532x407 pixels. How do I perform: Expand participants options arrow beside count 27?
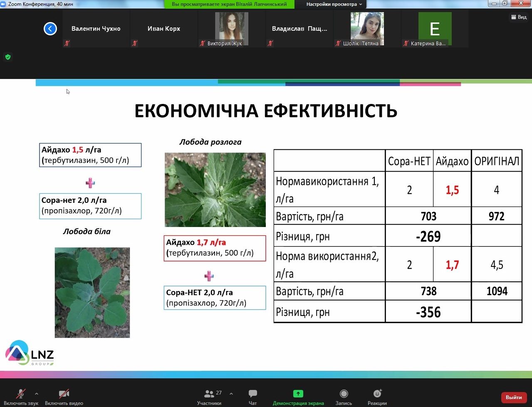click(x=231, y=394)
